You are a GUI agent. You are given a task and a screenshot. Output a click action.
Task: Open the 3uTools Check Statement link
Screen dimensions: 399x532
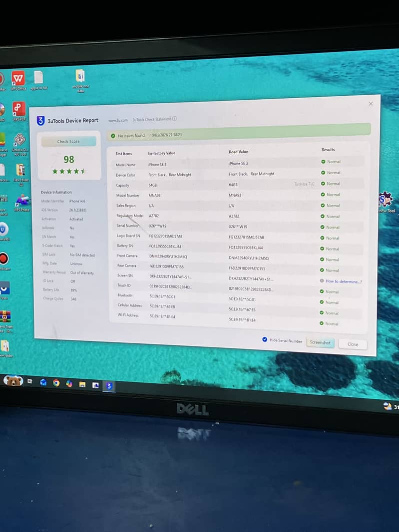point(152,119)
